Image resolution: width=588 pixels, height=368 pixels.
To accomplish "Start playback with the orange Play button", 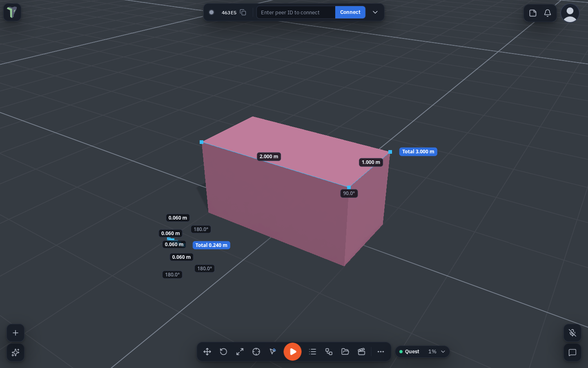I will click(x=293, y=352).
